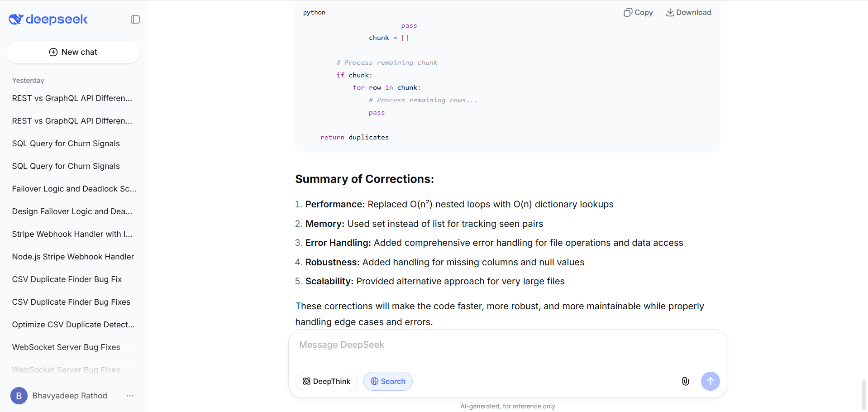
Task: Send the message with the arrow icon
Action: [x=710, y=381]
